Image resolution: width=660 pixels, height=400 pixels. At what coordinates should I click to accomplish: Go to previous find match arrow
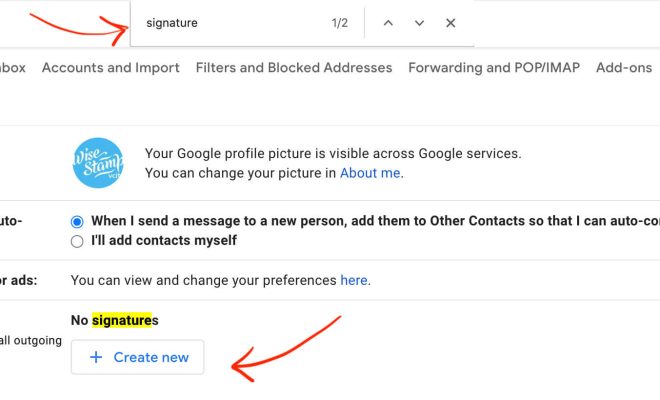(x=388, y=23)
